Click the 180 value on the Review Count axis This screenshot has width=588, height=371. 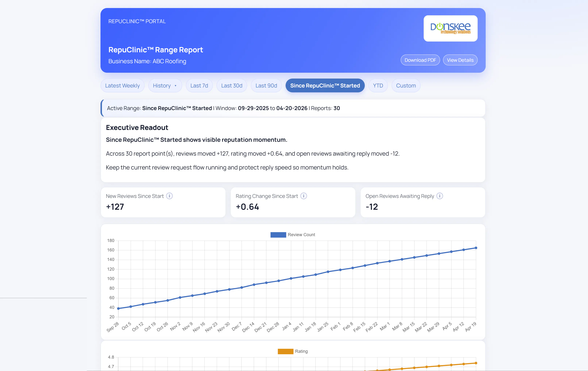point(111,241)
